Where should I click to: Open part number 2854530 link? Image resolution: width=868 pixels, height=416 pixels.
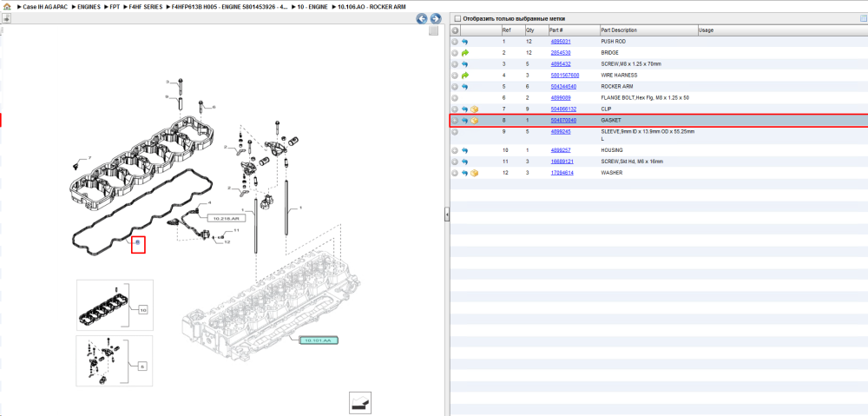[x=560, y=53]
